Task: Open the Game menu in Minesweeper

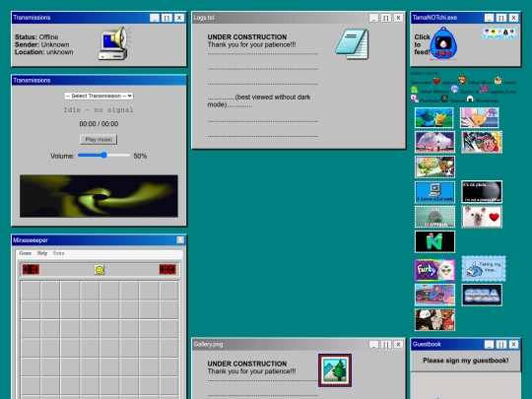Action: click(x=26, y=253)
